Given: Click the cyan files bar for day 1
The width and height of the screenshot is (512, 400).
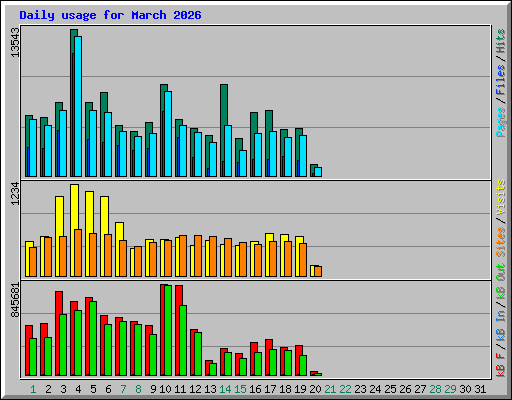Looking at the screenshot, I should coord(33,148).
